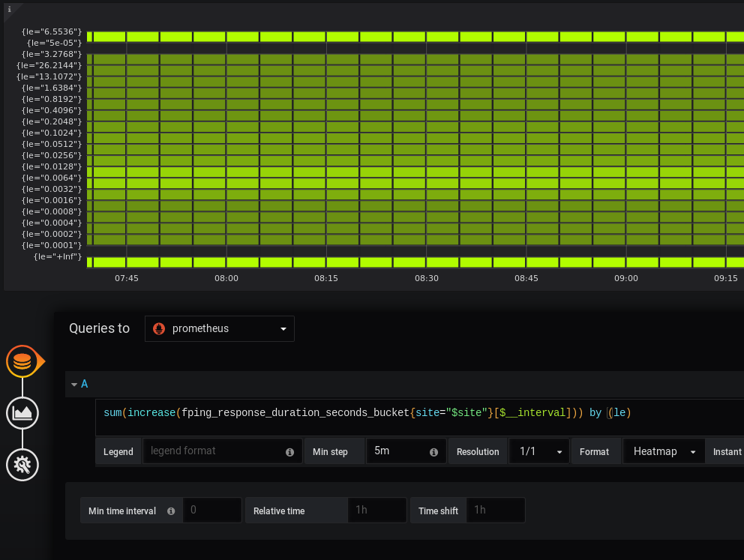This screenshot has width=744, height=560.
Task: Focus the Min step 5m field
Action: pos(406,451)
